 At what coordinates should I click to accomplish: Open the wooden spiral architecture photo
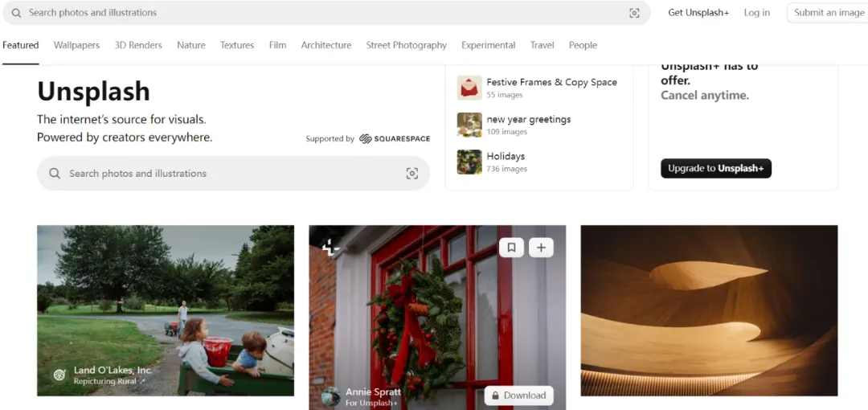tap(709, 310)
